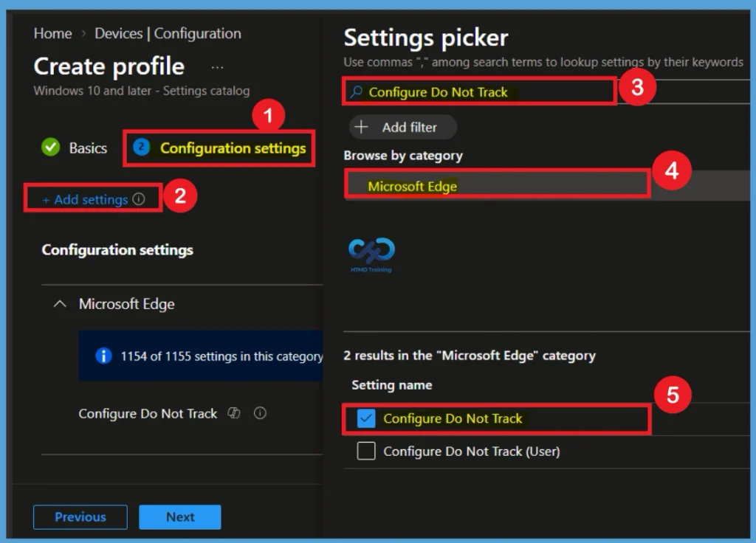Open Devices | Configuration breadcrumb
Image resolution: width=756 pixels, height=543 pixels.
(168, 33)
